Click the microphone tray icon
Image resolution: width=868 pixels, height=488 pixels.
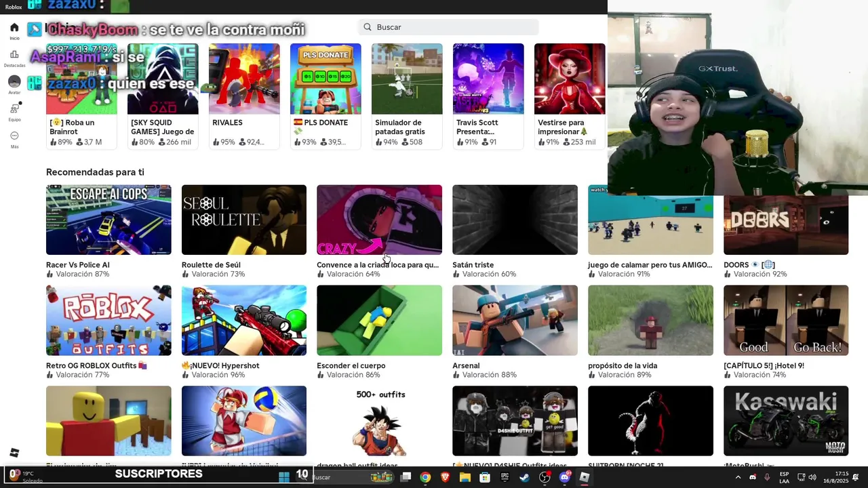tap(767, 477)
